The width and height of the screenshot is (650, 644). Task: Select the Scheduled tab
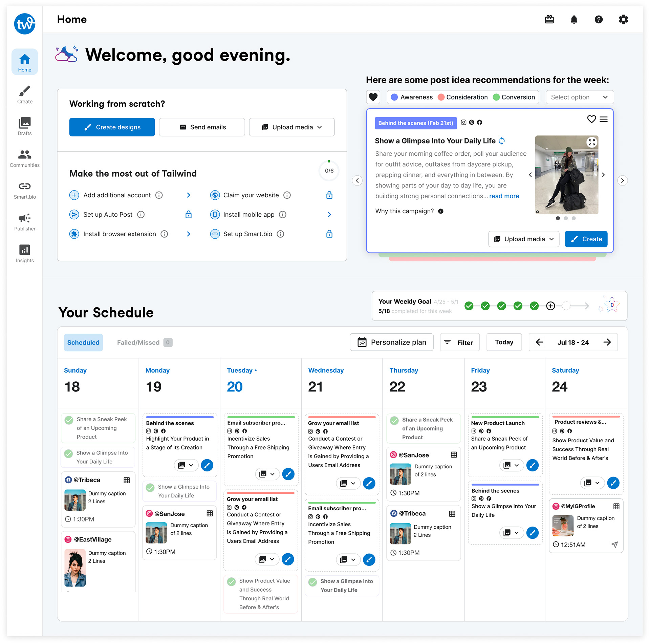[x=83, y=342]
